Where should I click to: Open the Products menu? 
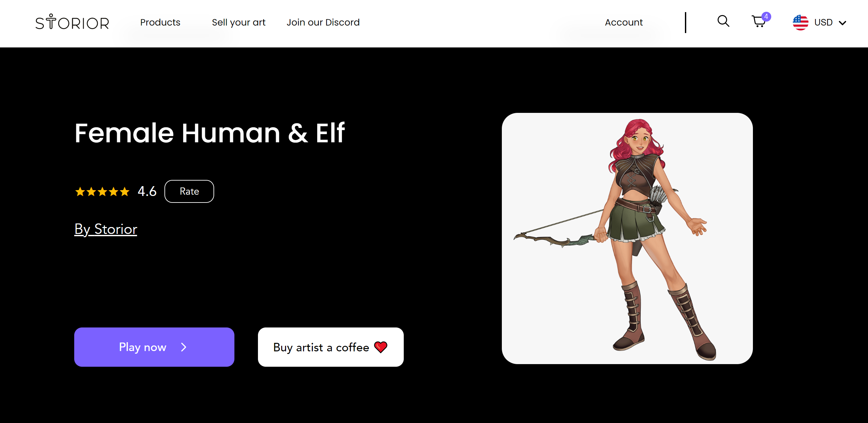tap(160, 22)
